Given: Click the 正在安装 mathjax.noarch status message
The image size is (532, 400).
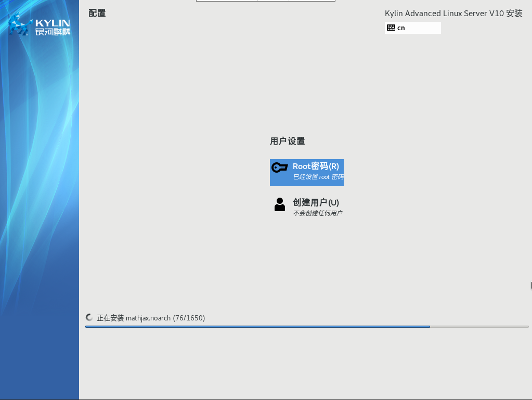Looking at the screenshot, I should [x=151, y=318].
